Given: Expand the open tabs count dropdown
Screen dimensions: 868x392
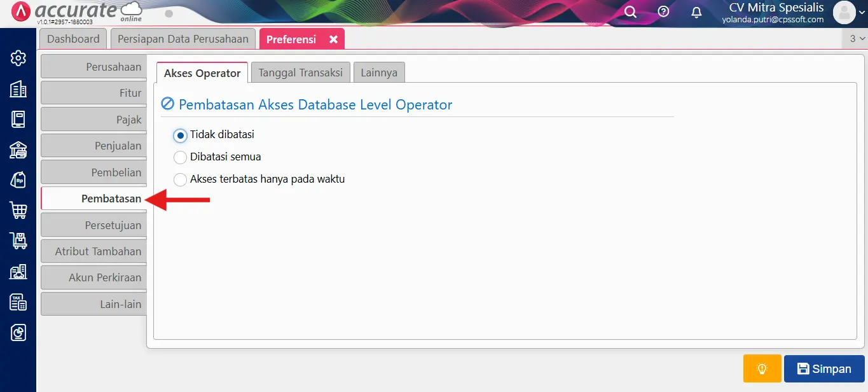Looking at the screenshot, I should click(857, 39).
